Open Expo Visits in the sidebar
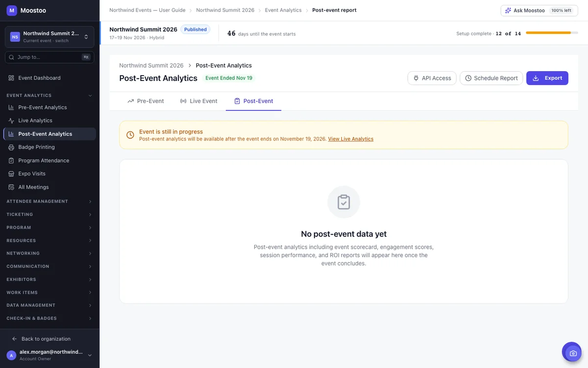 (49, 174)
